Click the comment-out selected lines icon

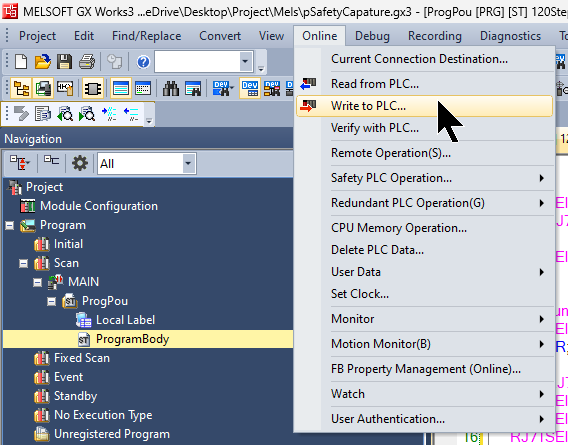click(109, 114)
